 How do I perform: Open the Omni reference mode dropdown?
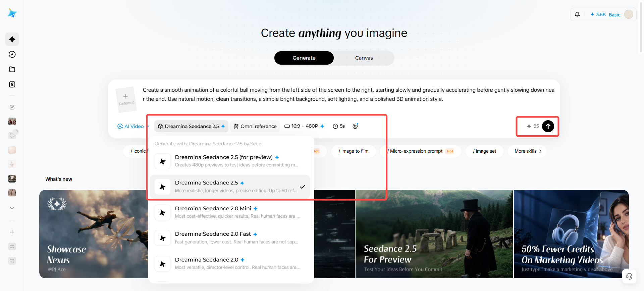coord(255,126)
